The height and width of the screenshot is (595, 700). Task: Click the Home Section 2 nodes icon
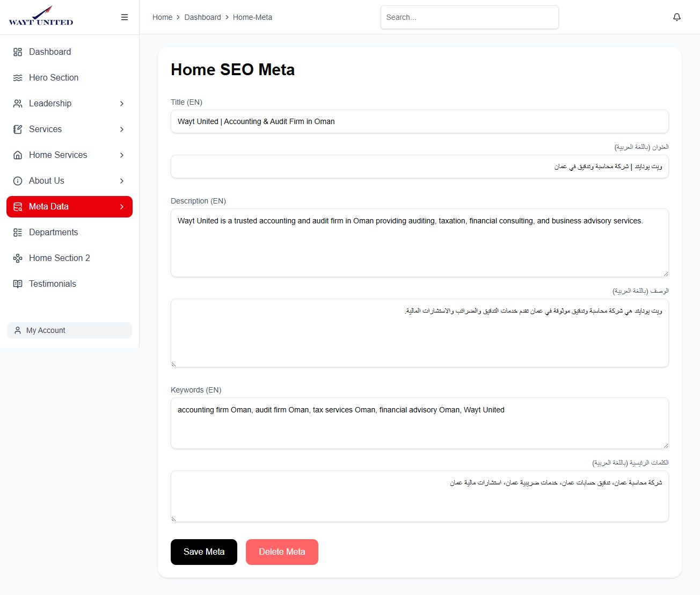tap(18, 258)
